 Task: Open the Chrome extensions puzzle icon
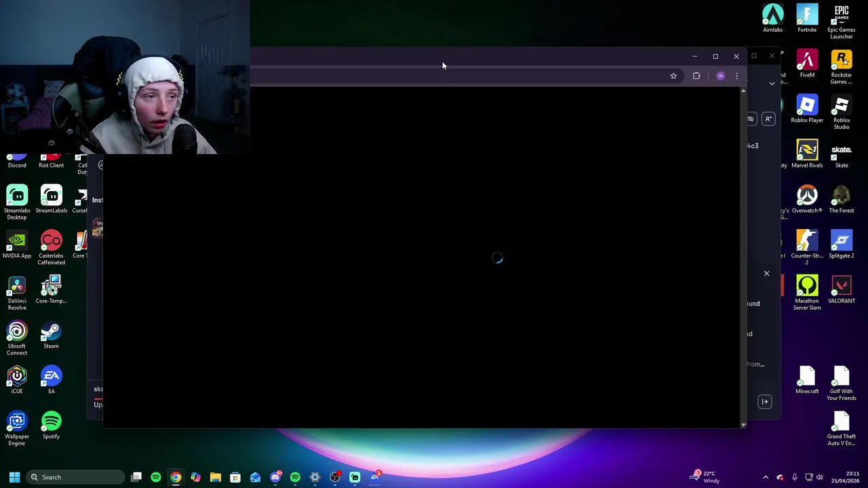click(696, 76)
